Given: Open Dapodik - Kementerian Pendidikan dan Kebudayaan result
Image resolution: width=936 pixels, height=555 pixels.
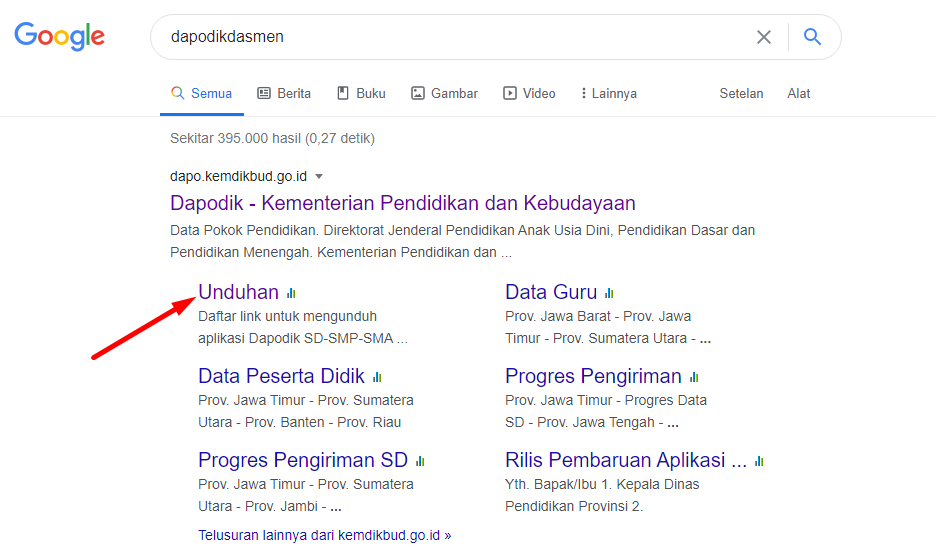Looking at the screenshot, I should coord(402,204).
